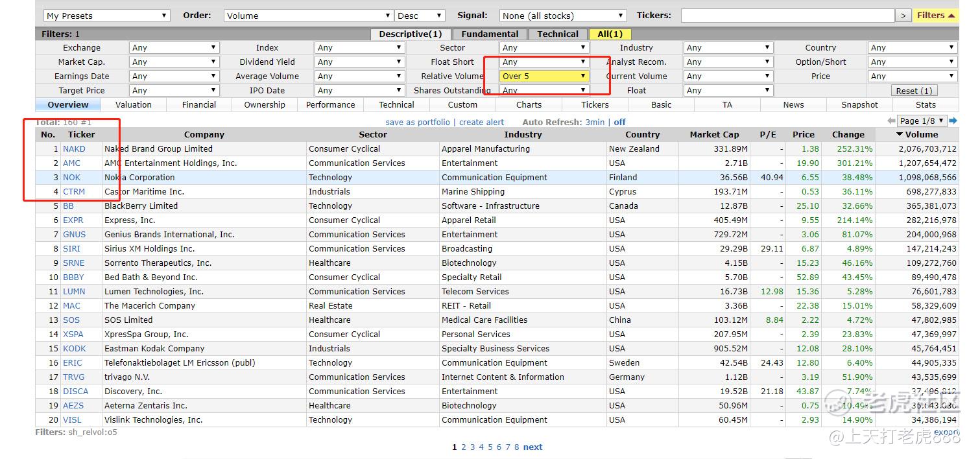Open the Country filter dropdown
Screen dimensions: 980x459
tap(913, 47)
